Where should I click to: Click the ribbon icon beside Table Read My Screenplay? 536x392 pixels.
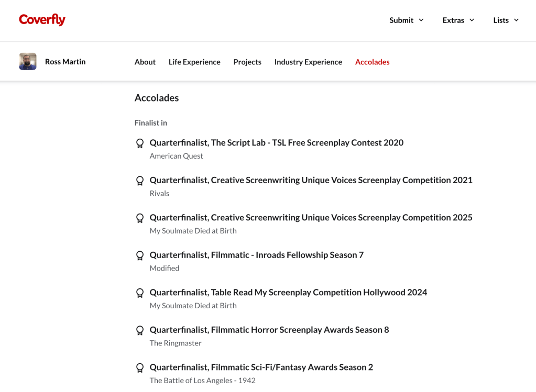(x=140, y=293)
